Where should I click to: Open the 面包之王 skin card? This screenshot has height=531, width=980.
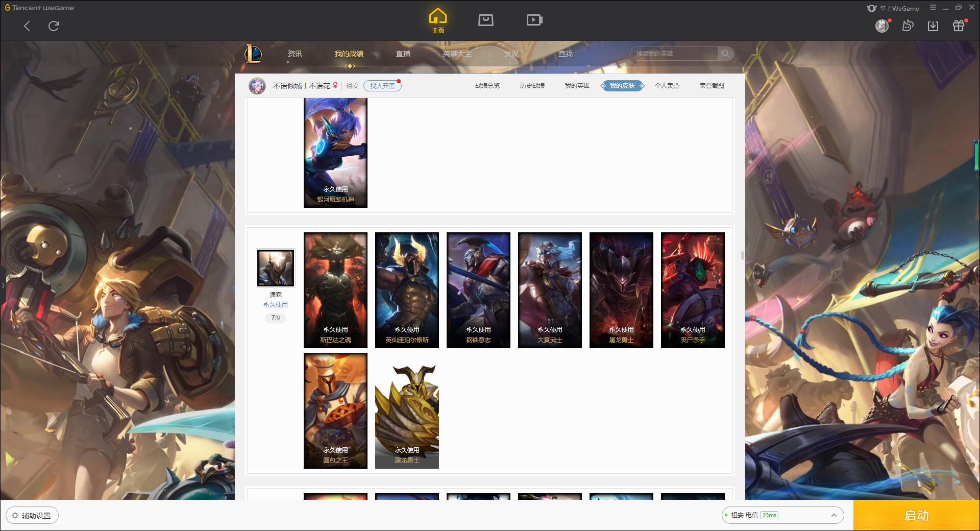point(335,411)
